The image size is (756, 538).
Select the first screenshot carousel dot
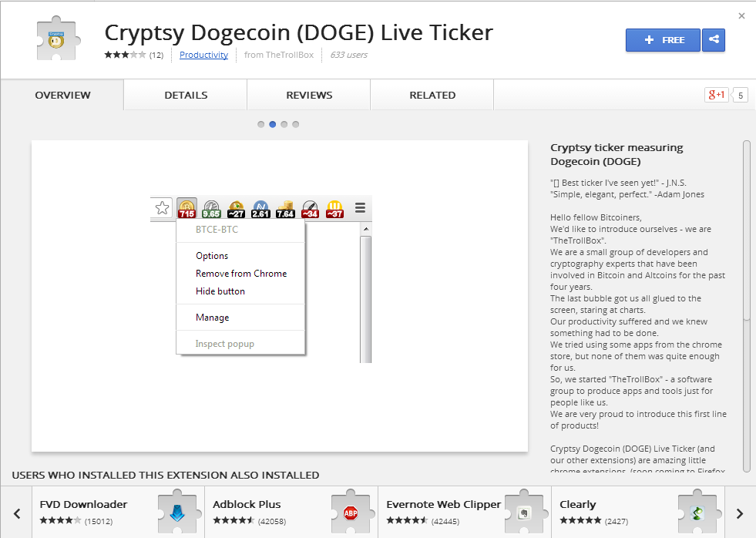pyautogui.click(x=260, y=124)
